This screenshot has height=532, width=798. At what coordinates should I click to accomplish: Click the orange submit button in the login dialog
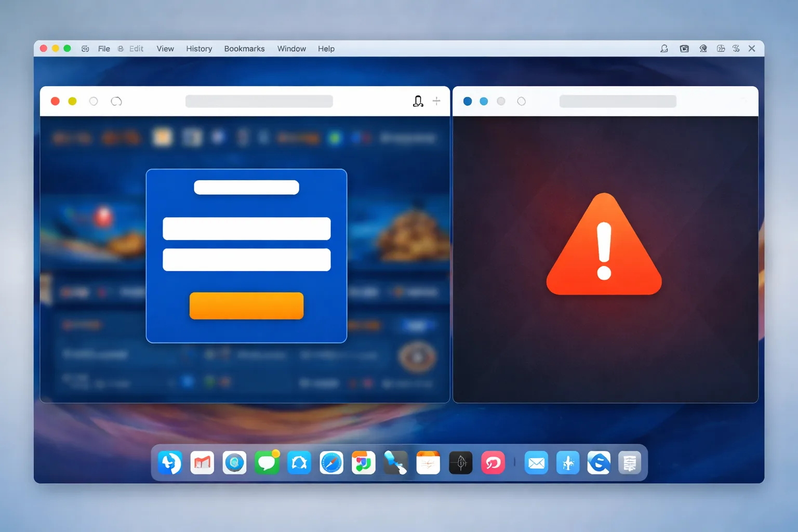247,306
